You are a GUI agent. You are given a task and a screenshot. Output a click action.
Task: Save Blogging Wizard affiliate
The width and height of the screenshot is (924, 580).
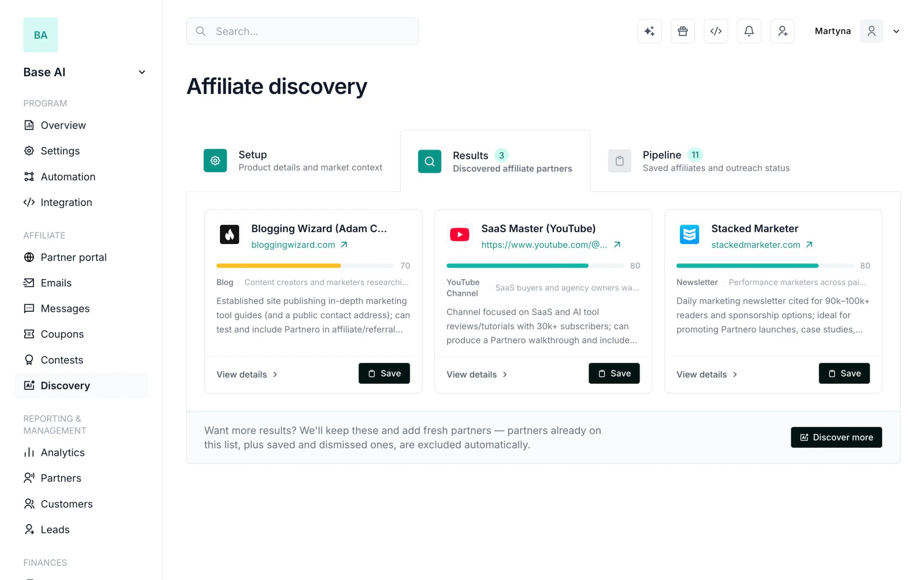coord(384,374)
